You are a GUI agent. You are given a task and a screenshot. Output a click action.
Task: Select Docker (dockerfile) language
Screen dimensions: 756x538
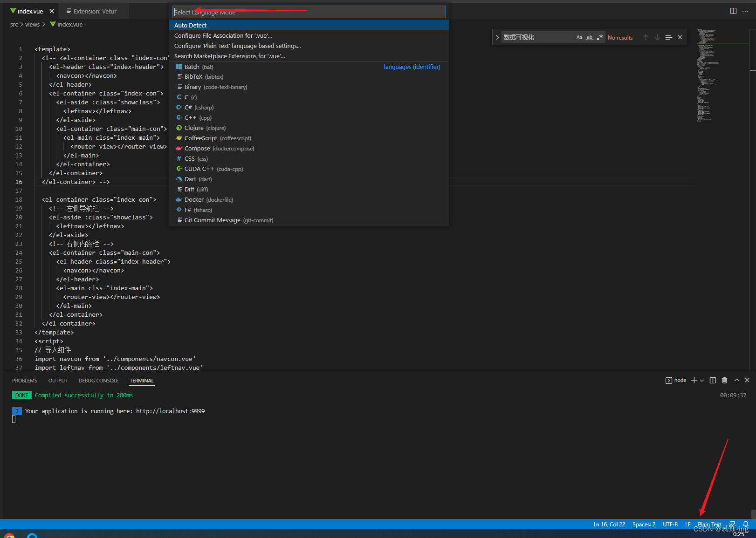pyautogui.click(x=309, y=200)
